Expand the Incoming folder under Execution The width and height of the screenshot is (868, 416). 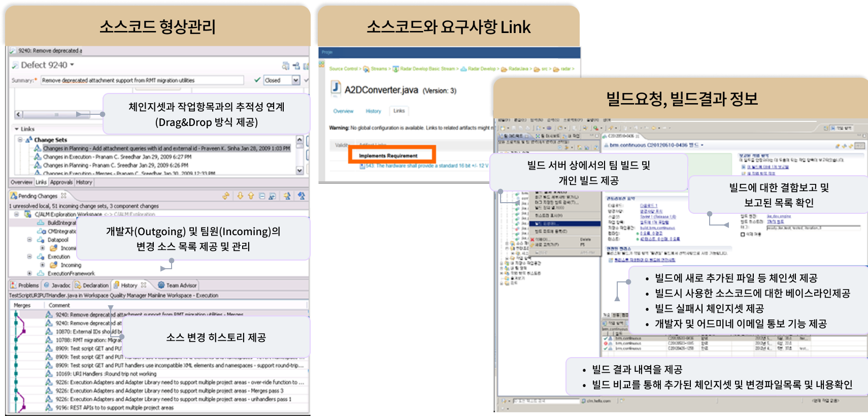click(x=43, y=265)
